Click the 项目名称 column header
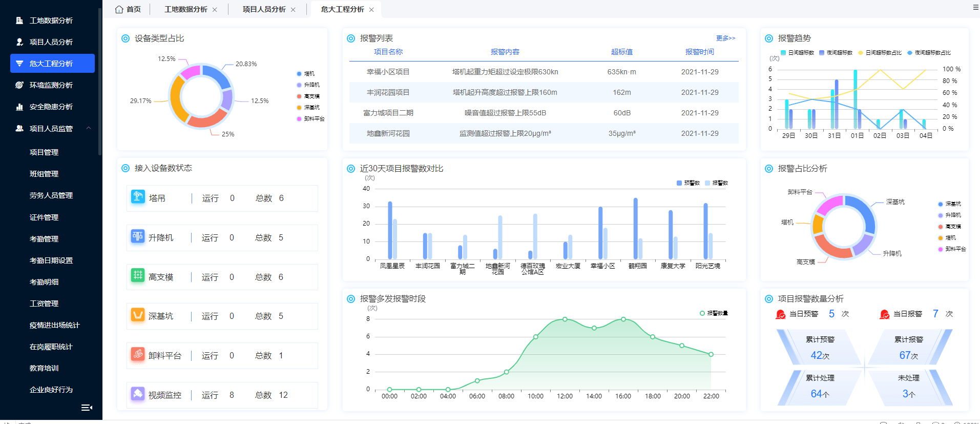The width and height of the screenshot is (980, 424). click(x=388, y=52)
